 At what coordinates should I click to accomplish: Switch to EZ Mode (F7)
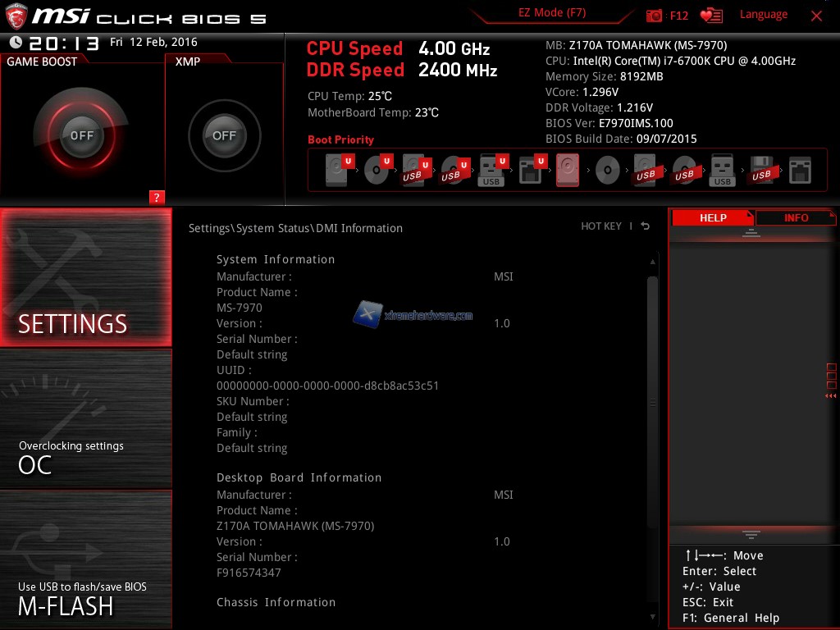click(551, 13)
